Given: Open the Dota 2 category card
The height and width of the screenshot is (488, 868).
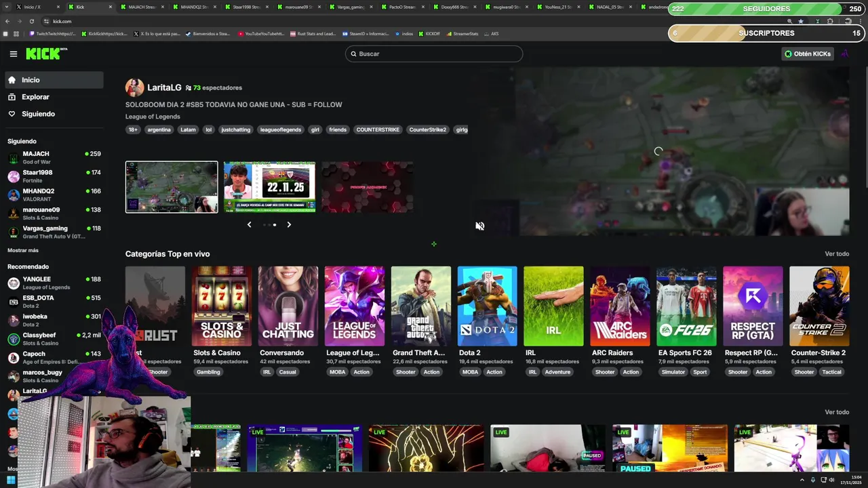Looking at the screenshot, I should pos(487,306).
